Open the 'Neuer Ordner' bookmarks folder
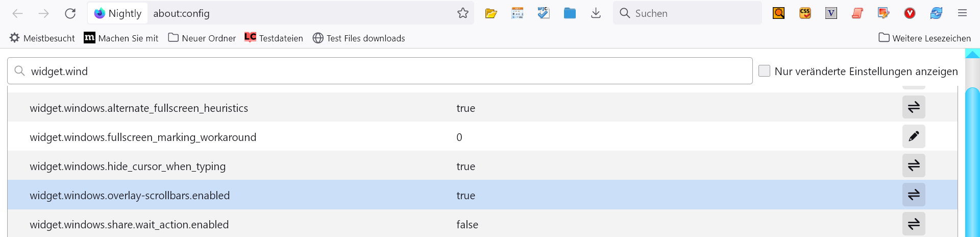 click(202, 38)
